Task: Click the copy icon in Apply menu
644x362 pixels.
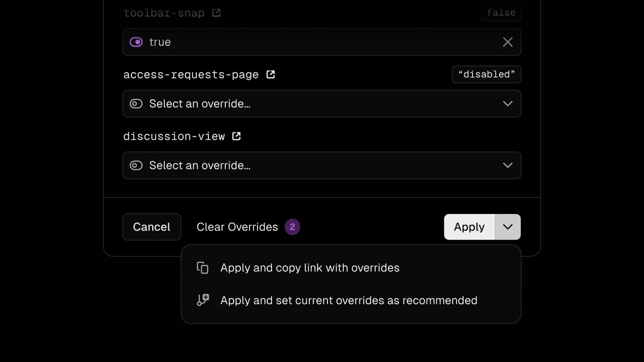Action: [x=202, y=268]
